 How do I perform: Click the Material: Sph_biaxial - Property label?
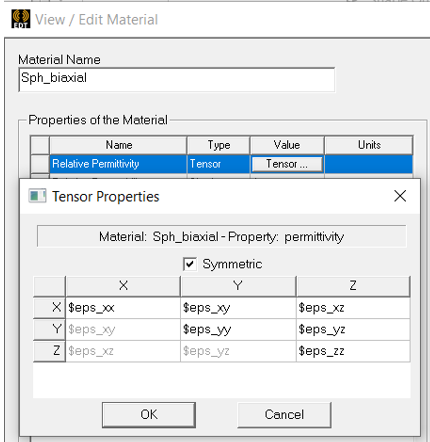[x=221, y=237]
